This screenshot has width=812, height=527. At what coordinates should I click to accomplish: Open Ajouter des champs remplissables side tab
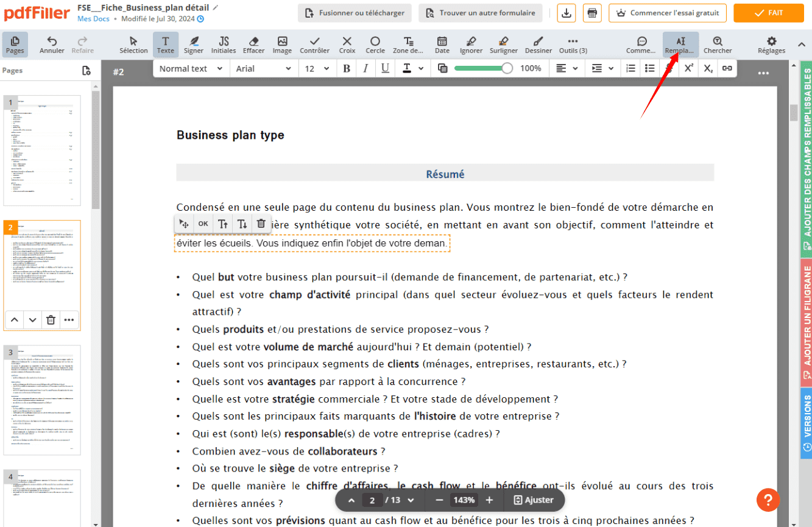[806, 159]
